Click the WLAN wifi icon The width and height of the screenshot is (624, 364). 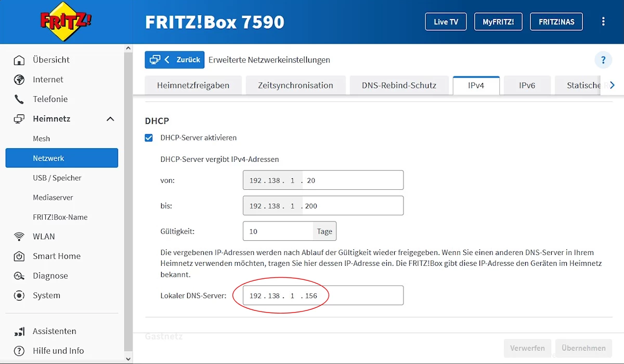19,237
